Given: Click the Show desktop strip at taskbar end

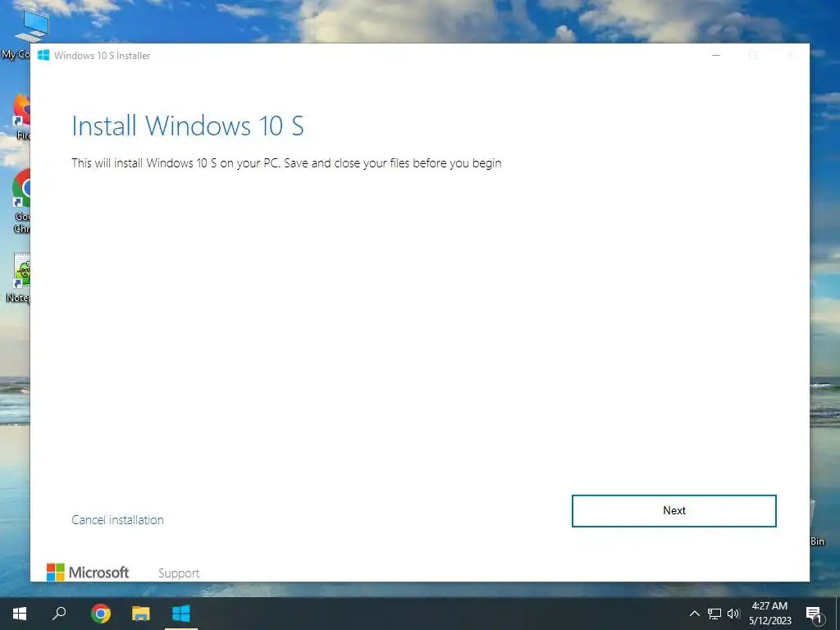Looking at the screenshot, I should point(838,614).
